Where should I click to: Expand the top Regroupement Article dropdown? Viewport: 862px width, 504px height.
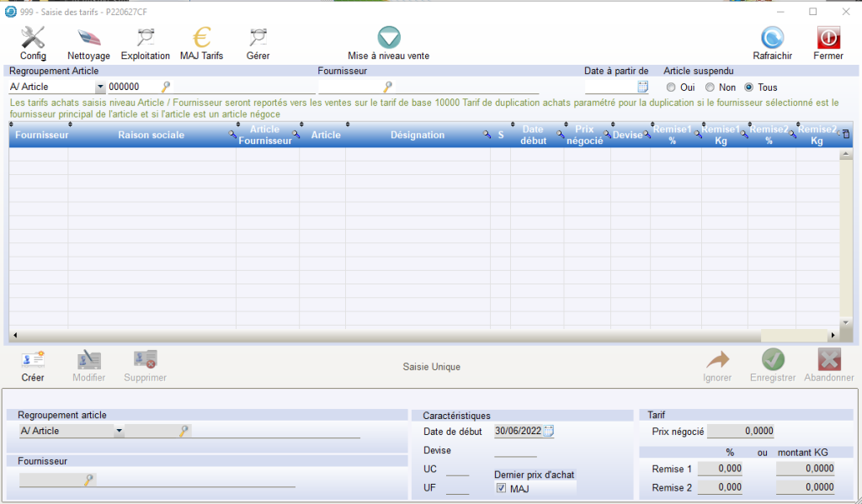tap(100, 87)
